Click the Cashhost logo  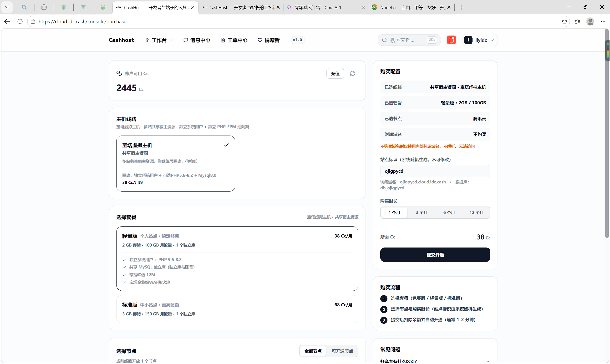122,40
